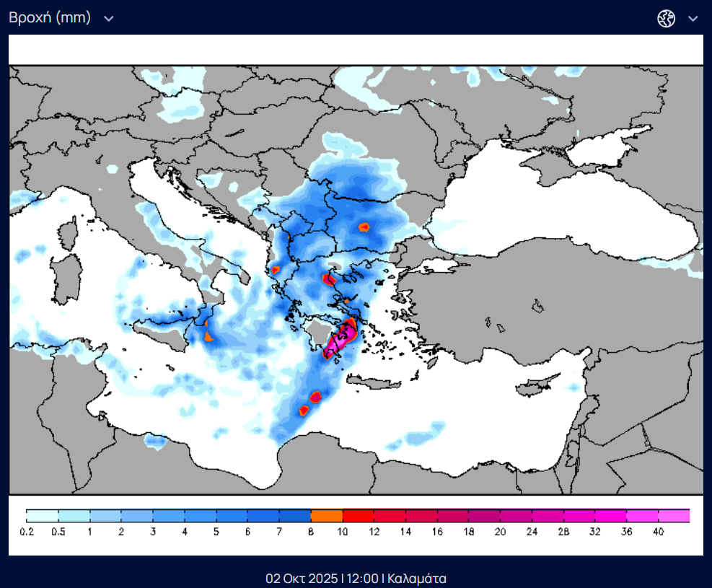This screenshot has height=588, width=712.
Task: Click the 12:00 forecast time label
Action: (x=362, y=579)
